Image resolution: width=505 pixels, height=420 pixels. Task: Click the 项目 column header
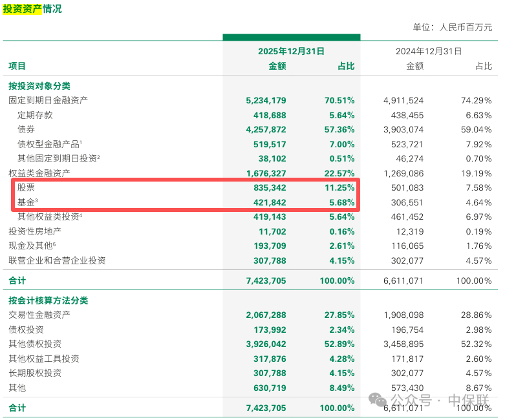pyautogui.click(x=17, y=66)
